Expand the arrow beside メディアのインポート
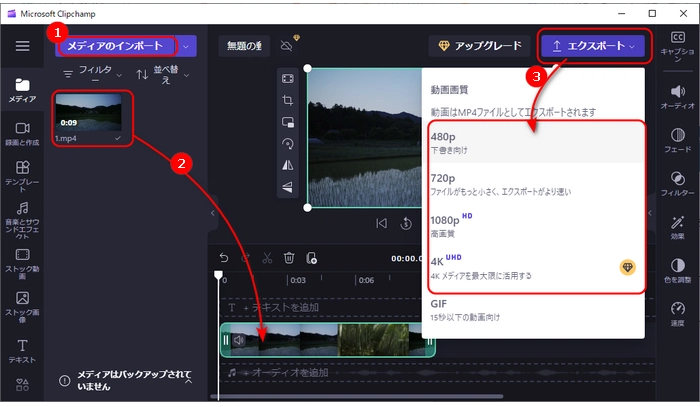 pyautogui.click(x=186, y=46)
